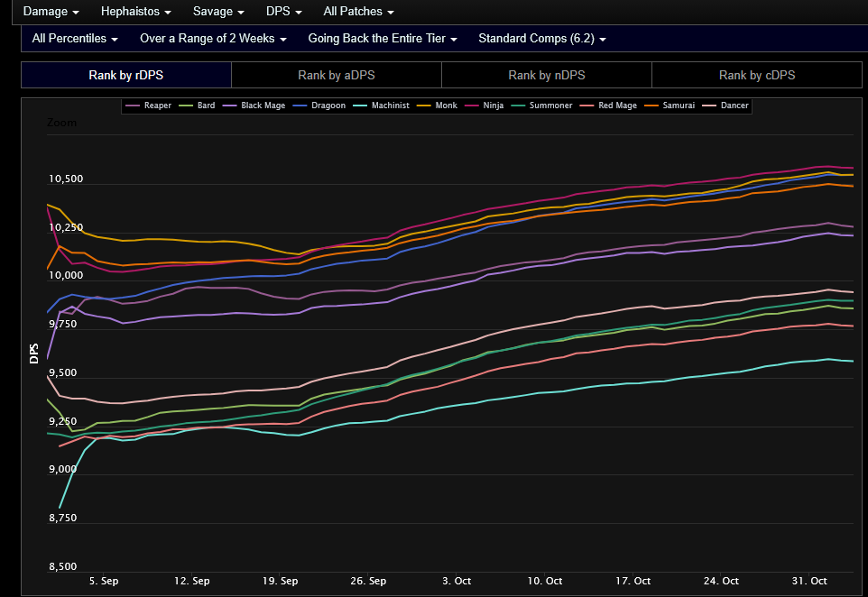Toggle Bard series in chart legend

point(197,106)
